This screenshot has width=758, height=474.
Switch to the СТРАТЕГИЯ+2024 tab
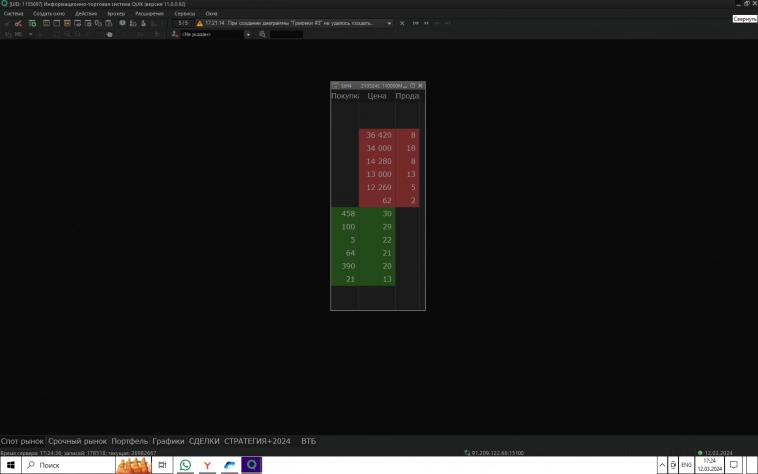click(257, 441)
